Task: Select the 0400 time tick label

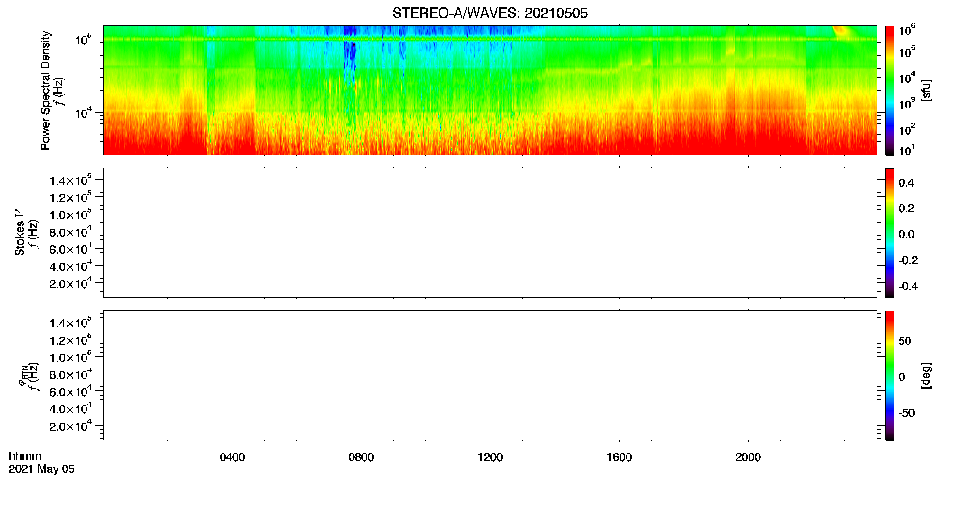Action: click(x=232, y=457)
